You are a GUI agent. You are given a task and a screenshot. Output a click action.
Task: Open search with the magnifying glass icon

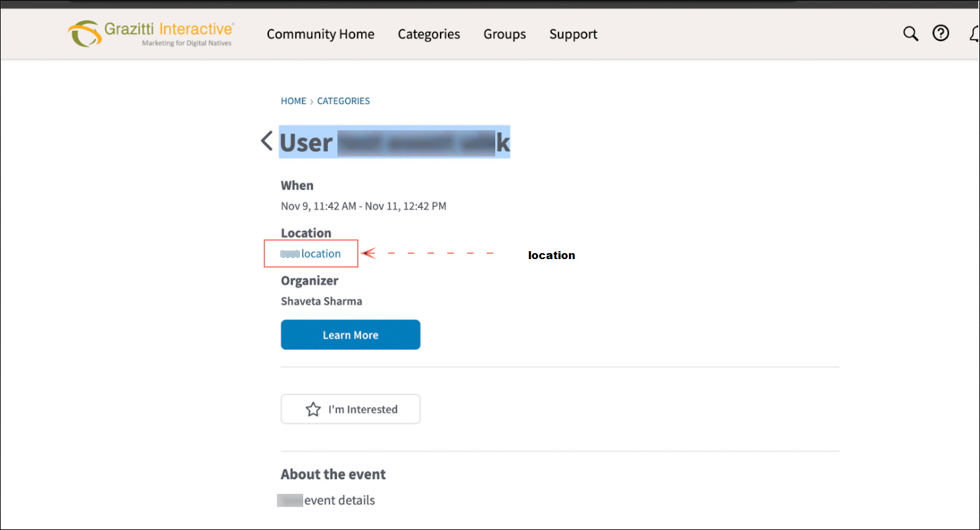[x=910, y=34]
